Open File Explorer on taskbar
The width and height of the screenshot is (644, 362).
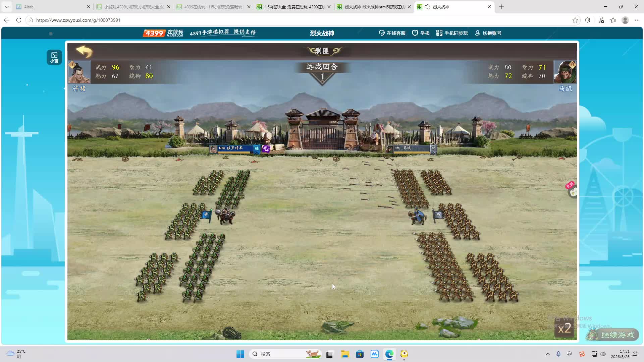345,354
